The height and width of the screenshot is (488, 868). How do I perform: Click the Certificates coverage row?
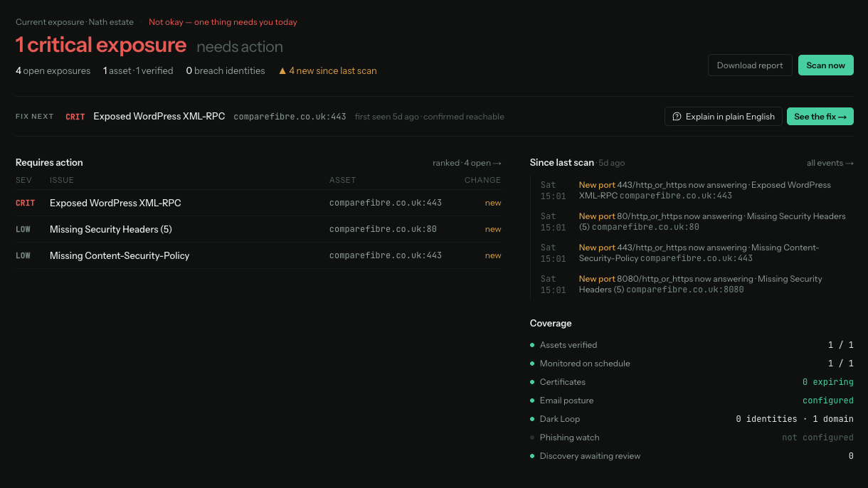pos(692,382)
